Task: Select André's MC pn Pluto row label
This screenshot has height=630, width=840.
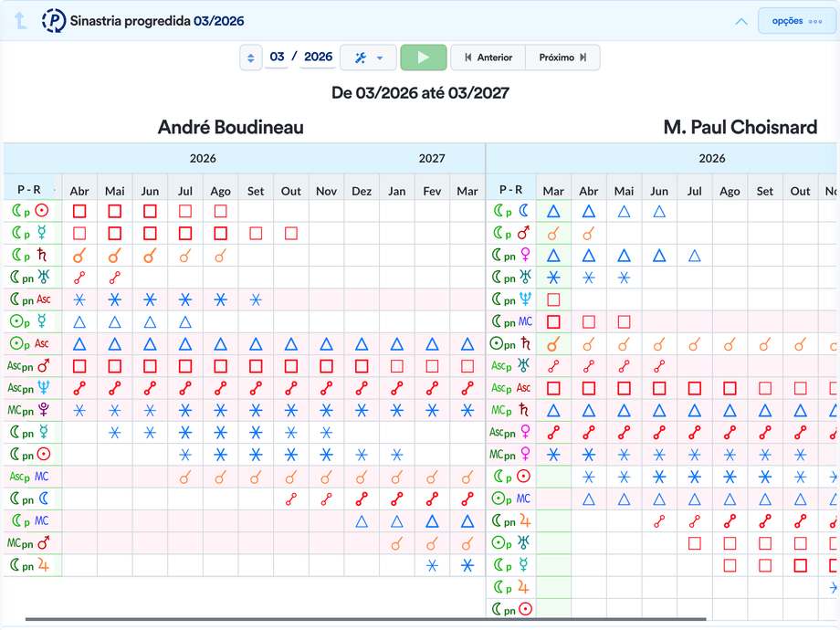Action: [29, 410]
